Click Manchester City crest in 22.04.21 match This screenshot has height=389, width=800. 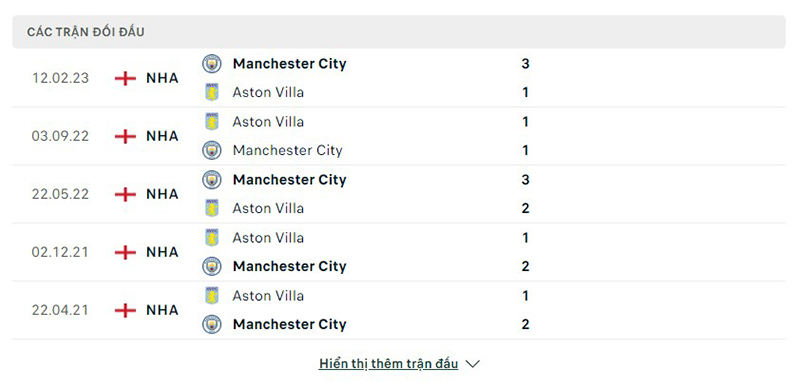212,324
